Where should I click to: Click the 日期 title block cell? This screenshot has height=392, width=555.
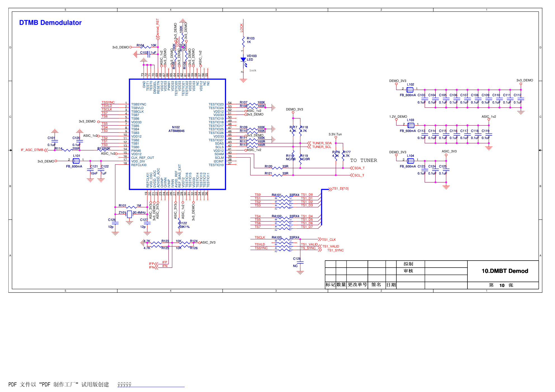[391, 285]
